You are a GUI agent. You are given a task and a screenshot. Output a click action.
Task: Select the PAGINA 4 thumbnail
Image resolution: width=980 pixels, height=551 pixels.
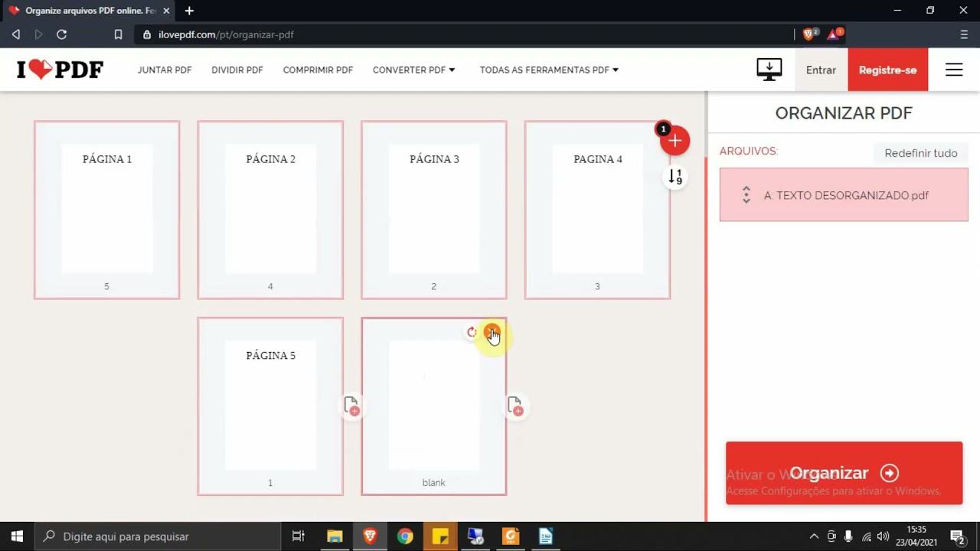pyautogui.click(x=597, y=210)
